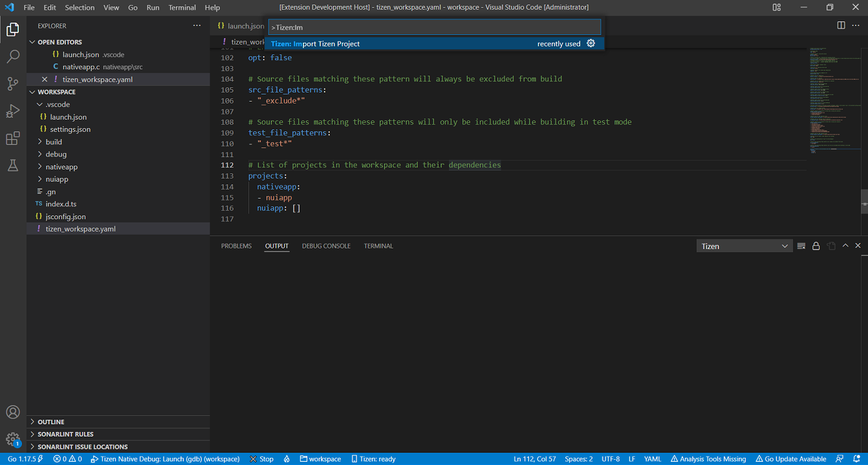Toggle Auto Scrolling lock in Output panel
The height and width of the screenshot is (465, 868).
[816, 246]
